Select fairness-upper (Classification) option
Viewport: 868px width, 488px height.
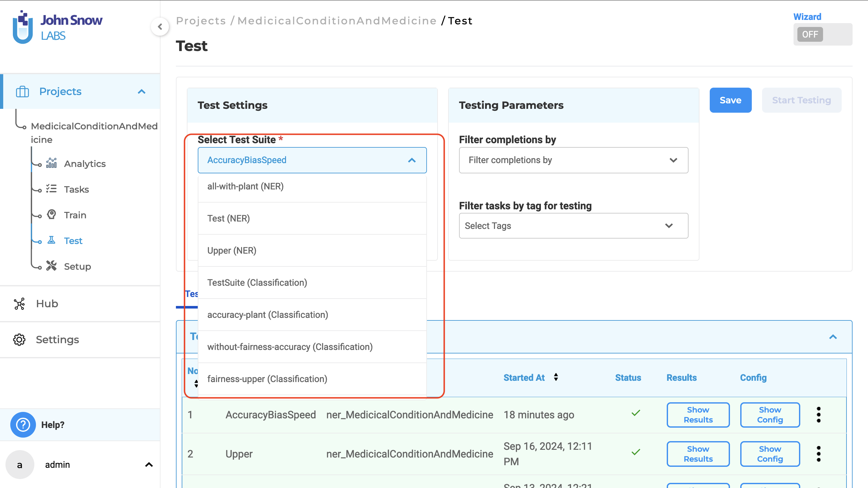(312, 379)
